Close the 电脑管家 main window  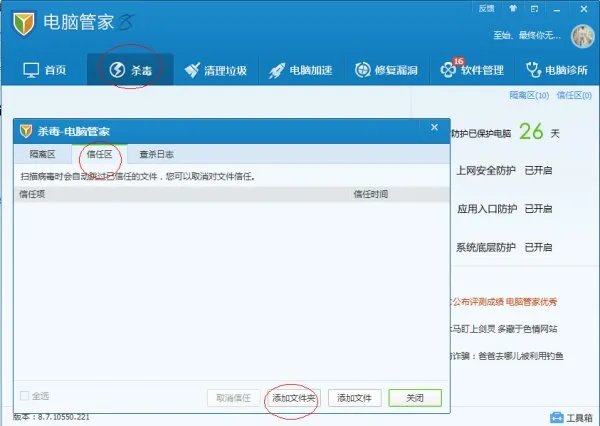(584, 9)
